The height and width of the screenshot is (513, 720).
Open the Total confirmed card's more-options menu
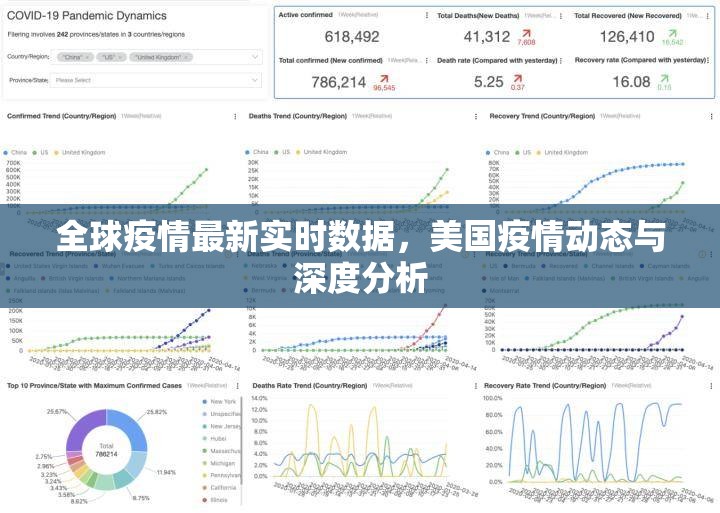pos(428,61)
